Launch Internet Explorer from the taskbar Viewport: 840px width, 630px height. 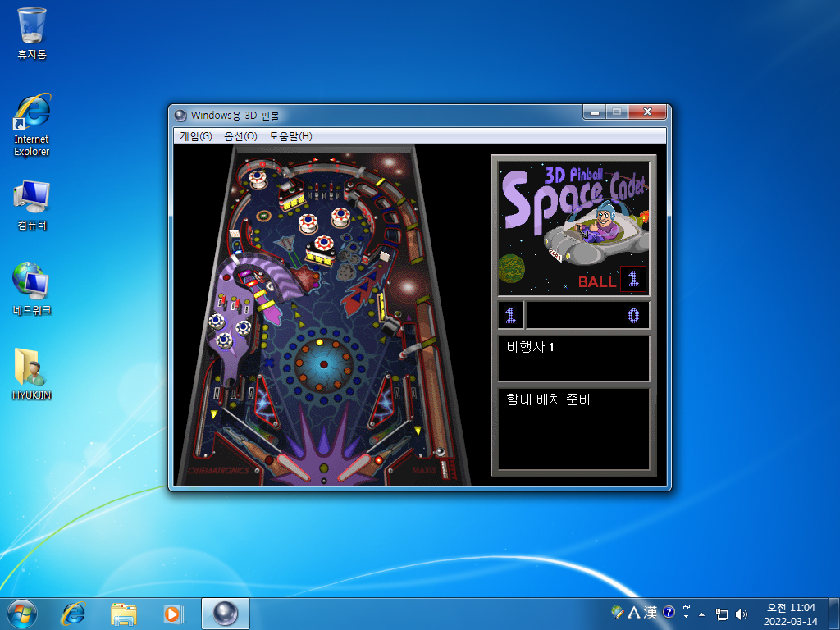[x=72, y=614]
